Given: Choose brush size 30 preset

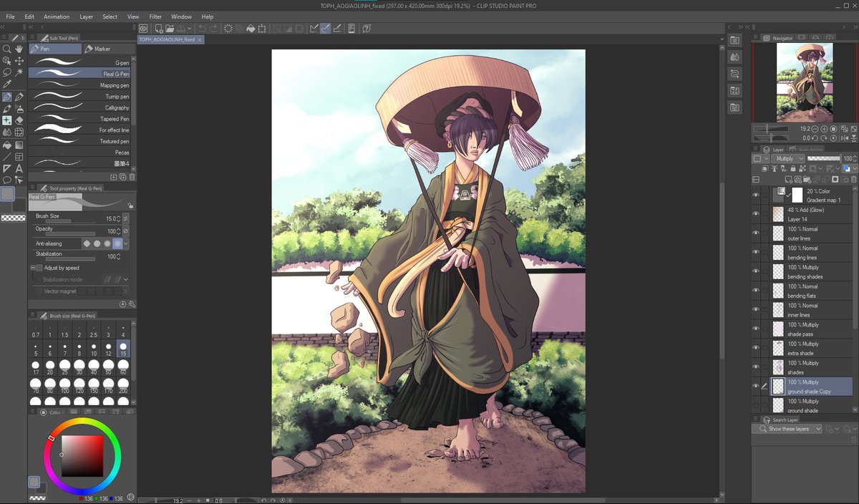Looking at the screenshot, I should [x=79, y=367].
